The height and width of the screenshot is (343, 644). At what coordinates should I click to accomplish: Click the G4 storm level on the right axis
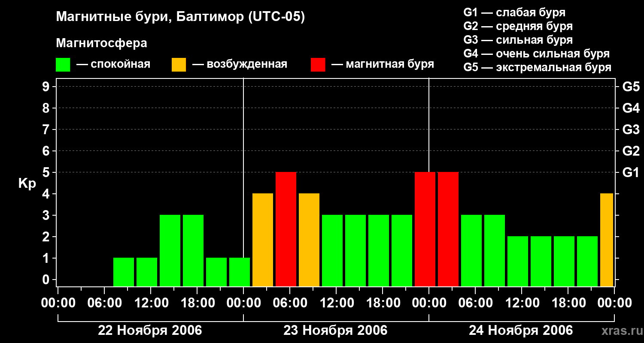click(631, 108)
